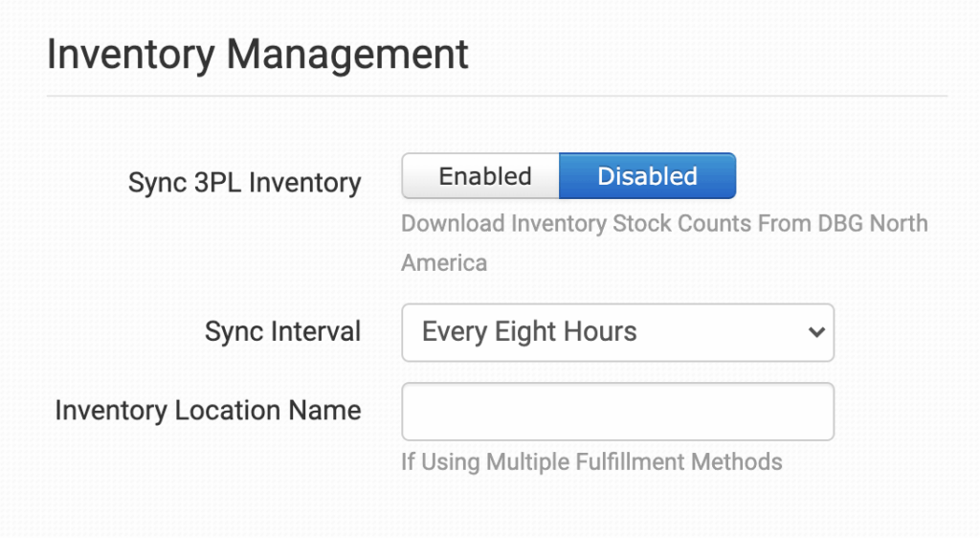This screenshot has width=980, height=538.
Task: Open the Sync Interval dropdown
Action: pyautogui.click(x=617, y=332)
